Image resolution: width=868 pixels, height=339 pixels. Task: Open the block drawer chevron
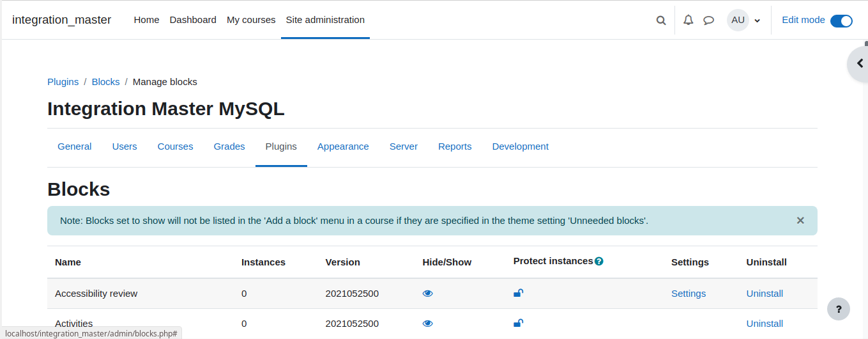tap(860, 63)
